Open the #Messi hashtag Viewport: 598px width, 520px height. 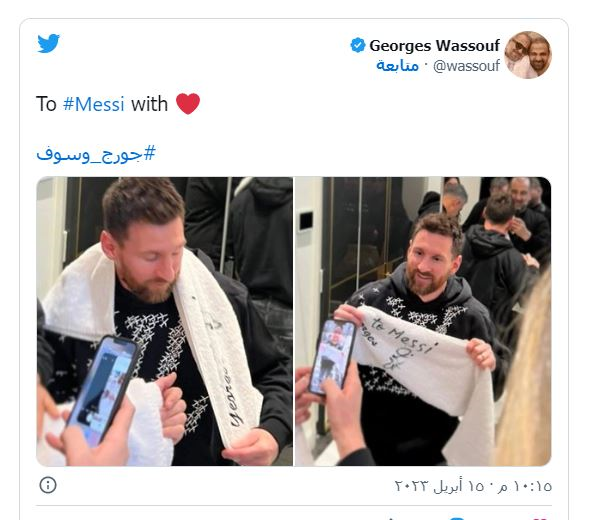[94, 104]
